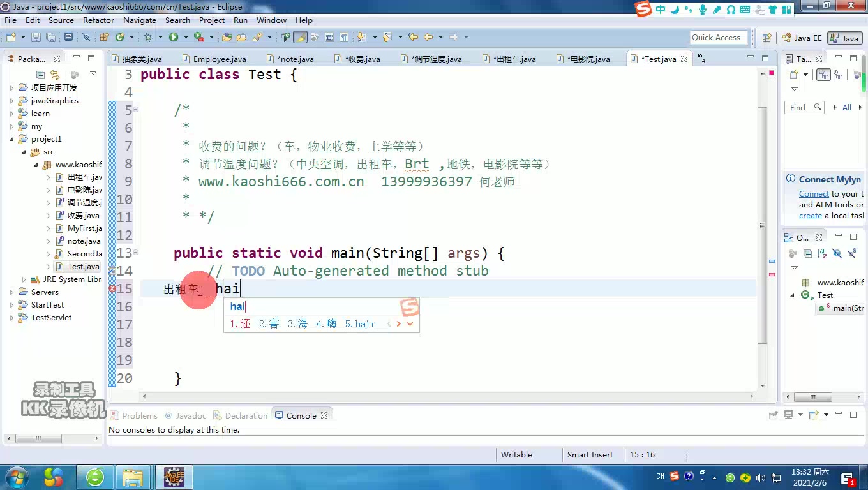Toggle Mark Occurrences highlighter button
The width and height of the screenshot is (868, 490).
pyautogui.click(x=301, y=38)
